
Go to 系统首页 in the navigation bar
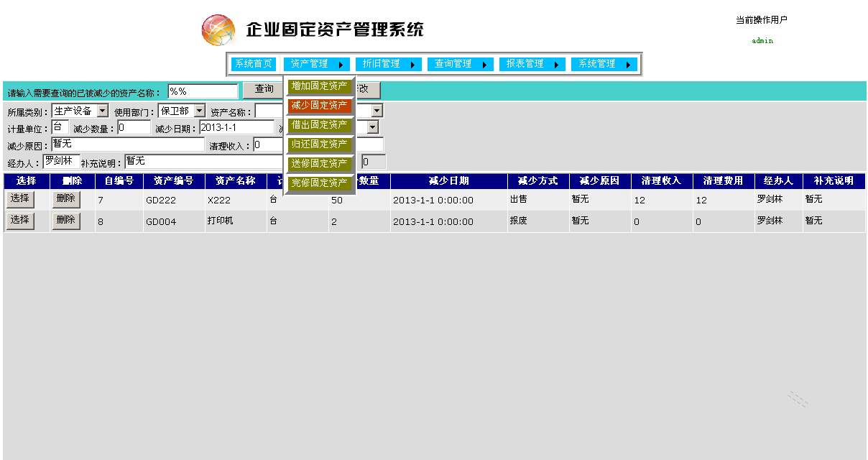coord(253,64)
